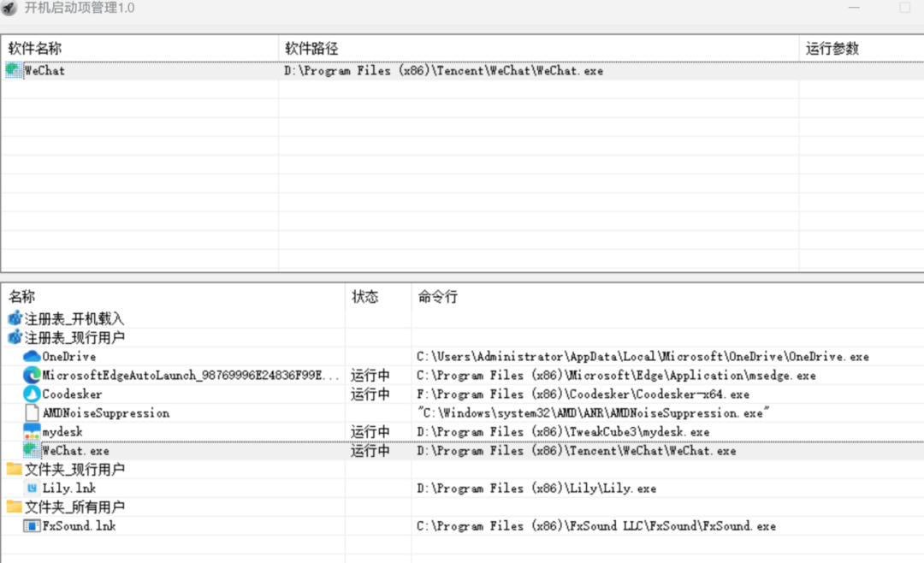
Task: Click the 命令行 column header
Action: coord(667,297)
